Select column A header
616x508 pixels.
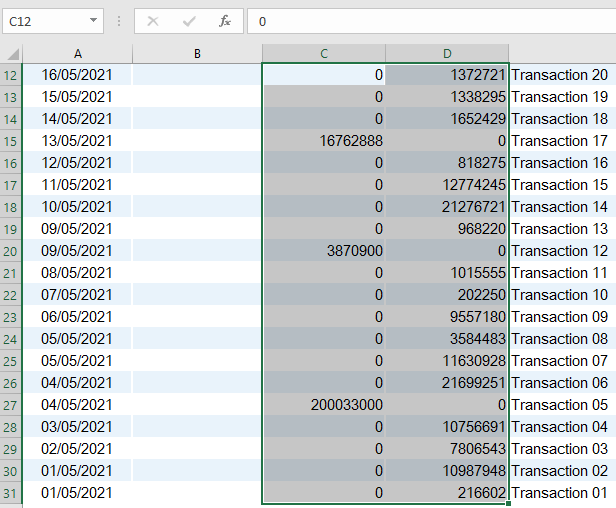78,54
